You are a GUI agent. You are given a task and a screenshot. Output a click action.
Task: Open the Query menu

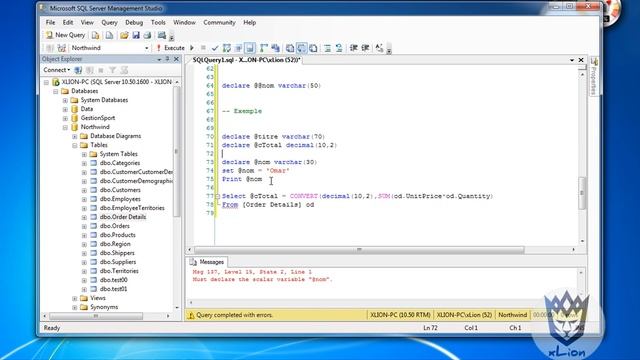coord(109,22)
